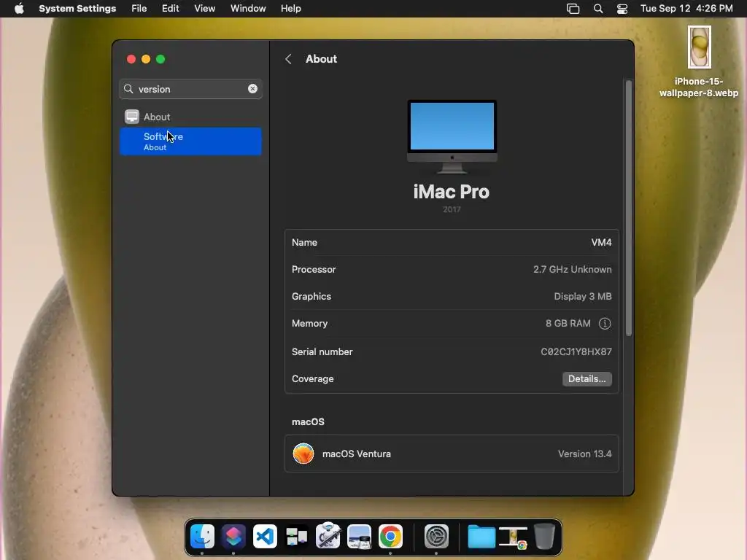Open Finder from the Dock

203,536
